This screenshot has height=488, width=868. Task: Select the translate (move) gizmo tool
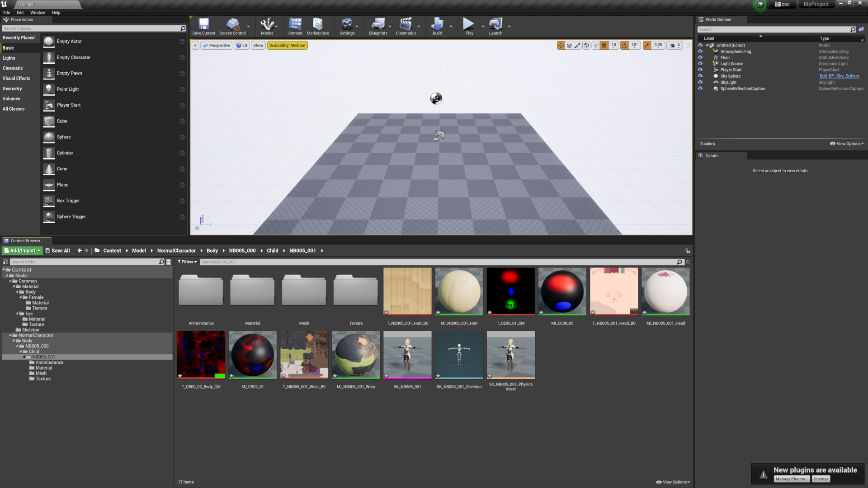coord(561,45)
